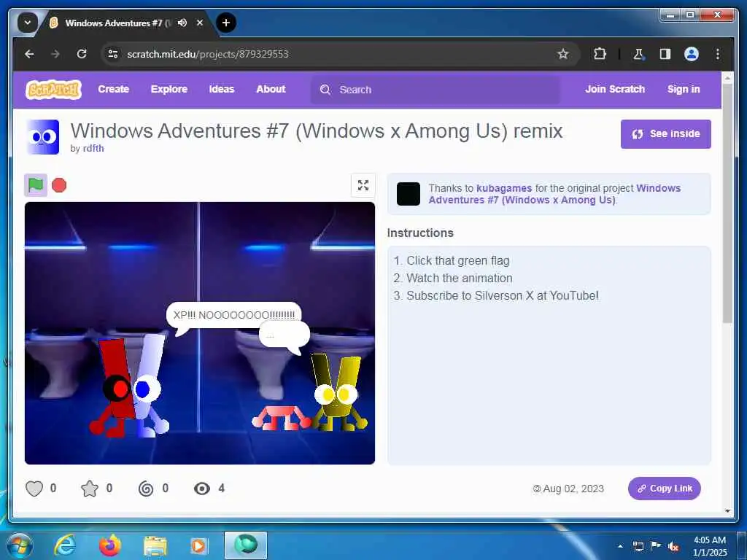Open author rdfth's profile link
Image resolution: width=747 pixels, height=560 pixels.
93,148
